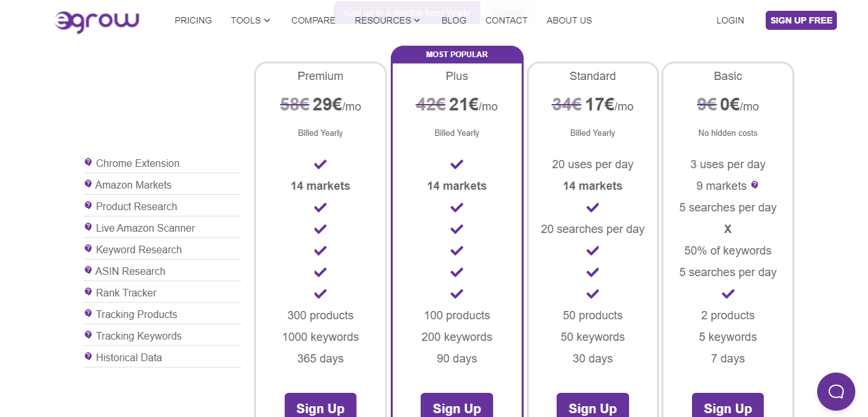Click the Sign Up Free button
The height and width of the screenshot is (417, 868).
coord(801,20)
